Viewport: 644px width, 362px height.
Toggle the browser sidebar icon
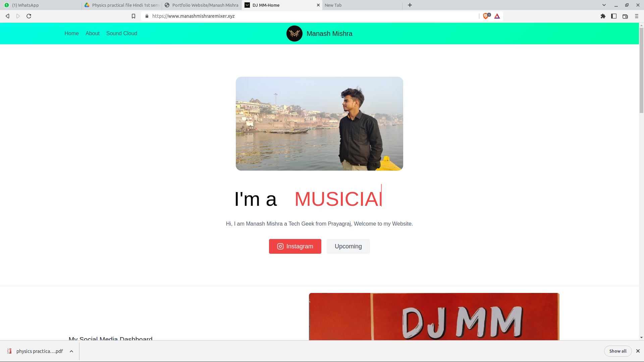tap(614, 16)
